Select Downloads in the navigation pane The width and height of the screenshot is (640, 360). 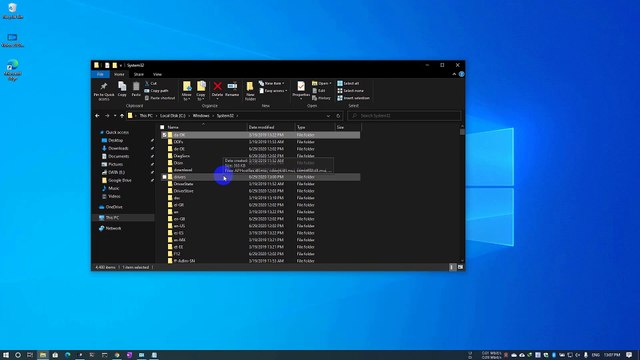click(118, 148)
